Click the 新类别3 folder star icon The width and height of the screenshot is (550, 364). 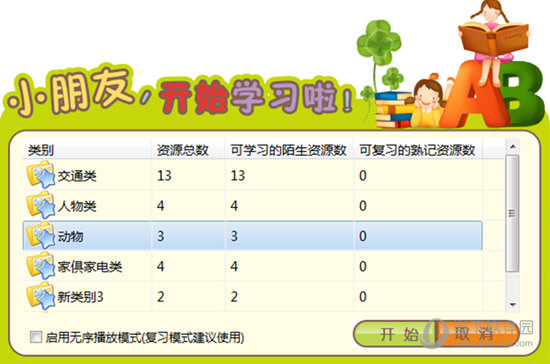click(41, 297)
